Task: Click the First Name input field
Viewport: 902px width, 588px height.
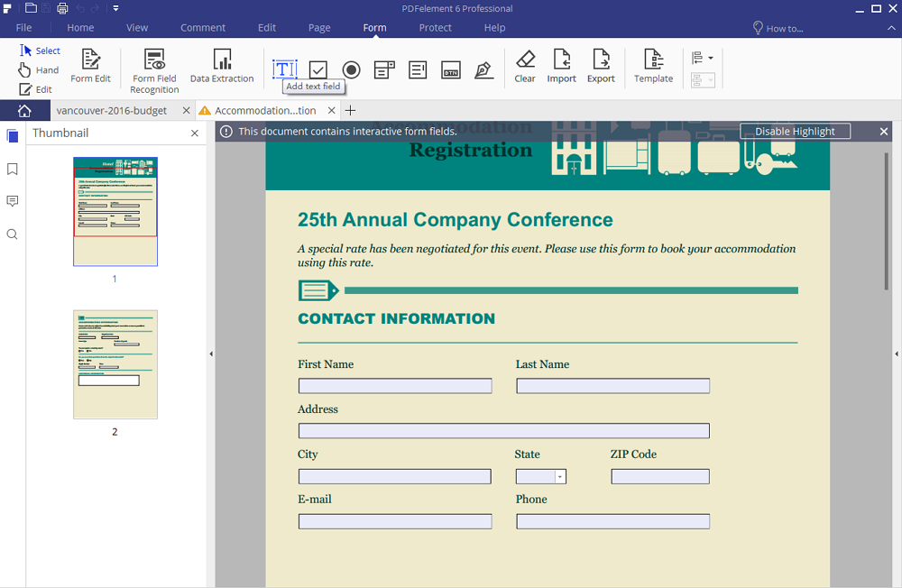Action: tap(395, 386)
